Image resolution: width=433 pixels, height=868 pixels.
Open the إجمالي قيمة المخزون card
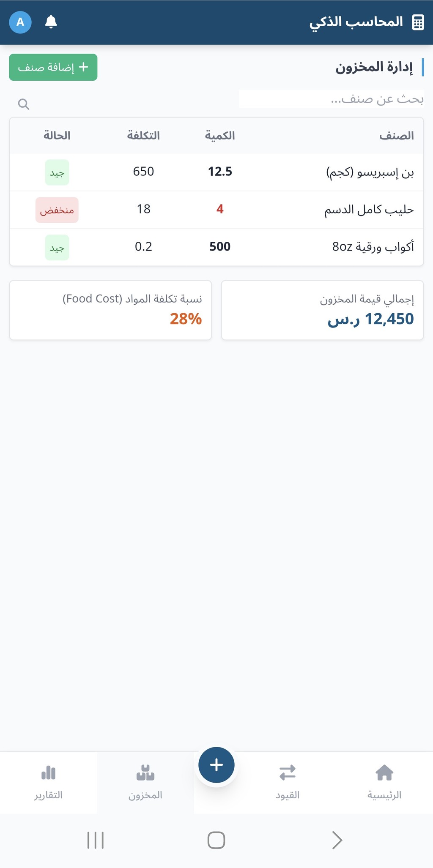pyautogui.click(x=322, y=310)
